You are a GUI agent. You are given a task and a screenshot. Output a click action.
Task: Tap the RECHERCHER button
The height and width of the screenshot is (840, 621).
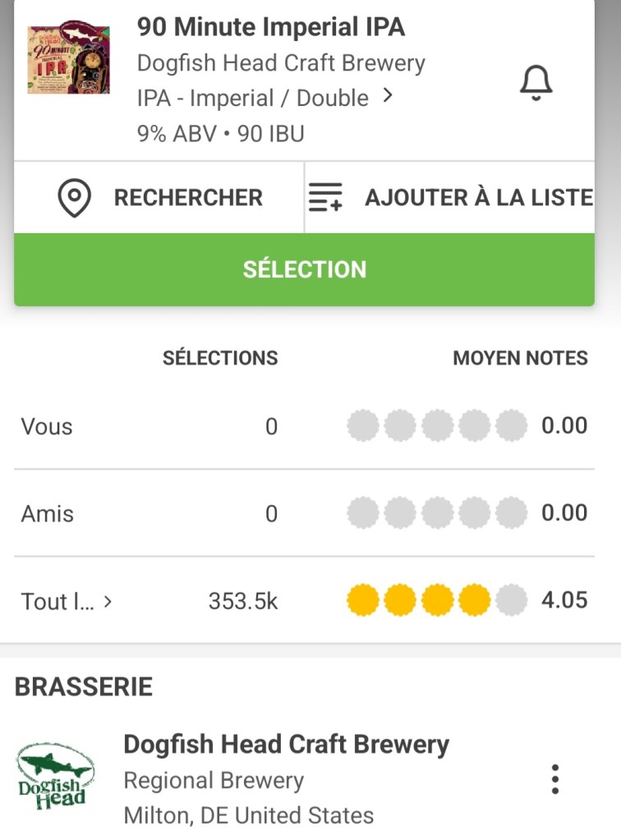click(188, 198)
